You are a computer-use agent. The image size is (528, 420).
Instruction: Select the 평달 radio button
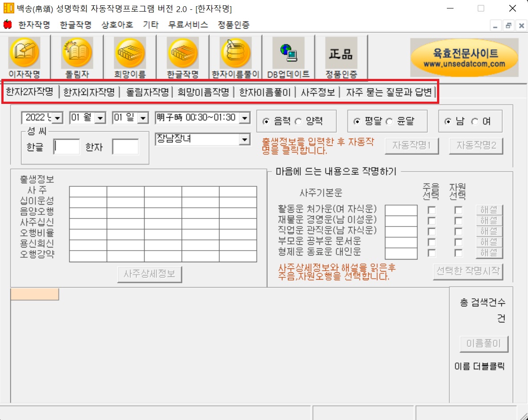[357, 121]
